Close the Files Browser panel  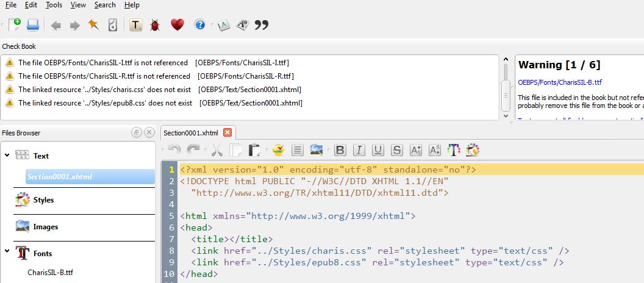point(149,133)
